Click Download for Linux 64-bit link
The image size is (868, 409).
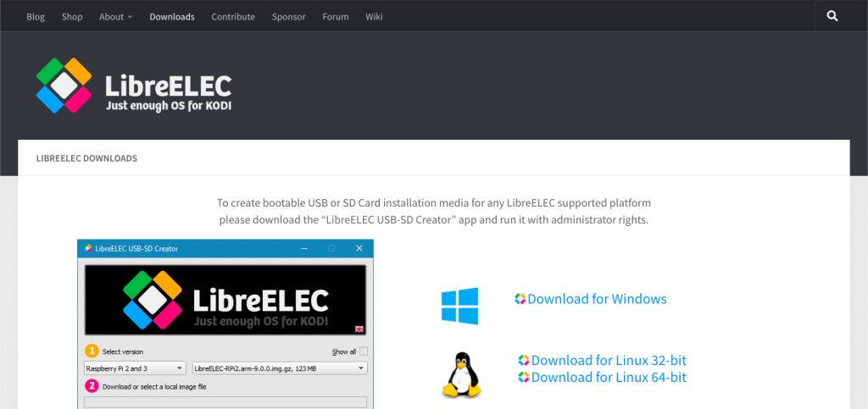pyautogui.click(x=603, y=377)
